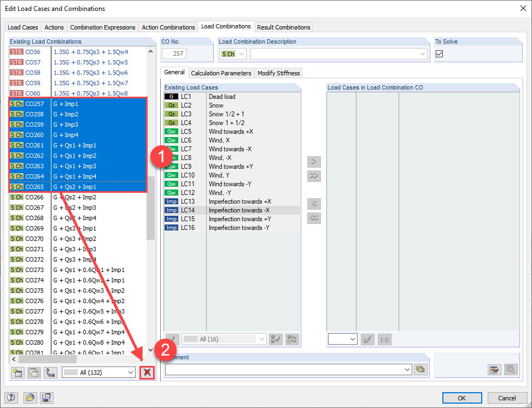532x408 pixels.
Task: Switch to the Result Combinations tab
Action: tap(284, 27)
